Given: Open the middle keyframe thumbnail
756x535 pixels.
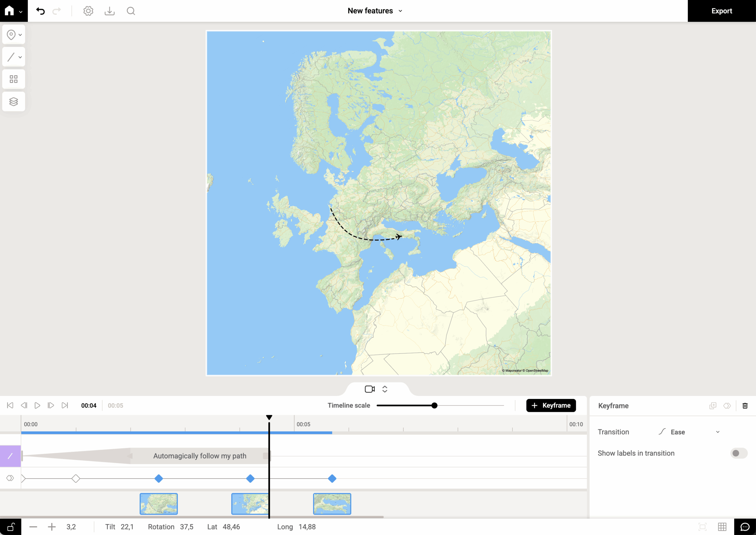Looking at the screenshot, I should pyautogui.click(x=250, y=504).
